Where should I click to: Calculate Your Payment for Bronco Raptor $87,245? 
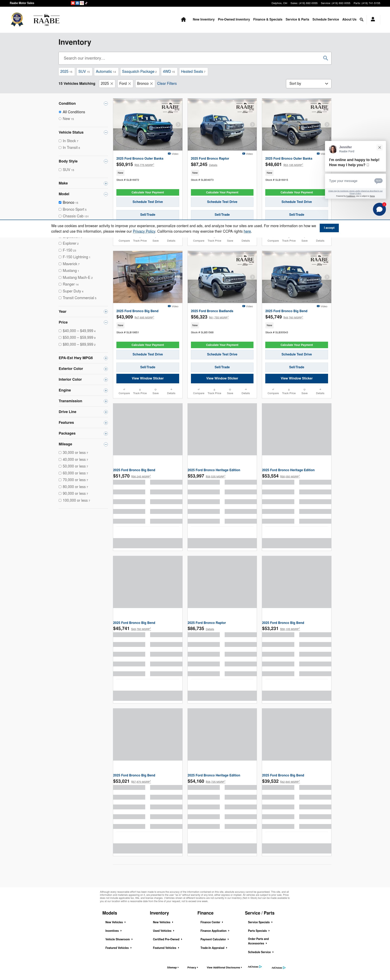[x=222, y=193]
